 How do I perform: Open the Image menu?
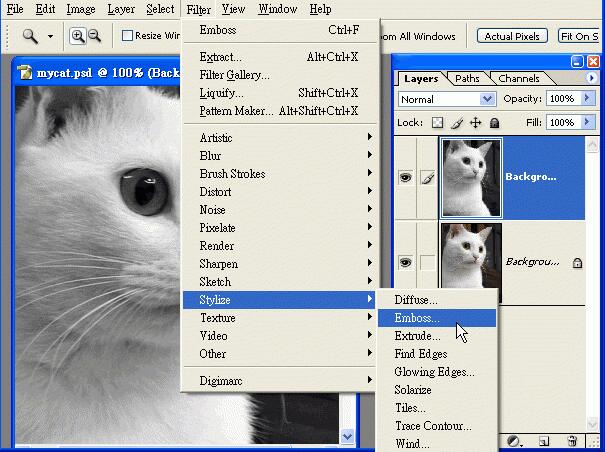(81, 9)
